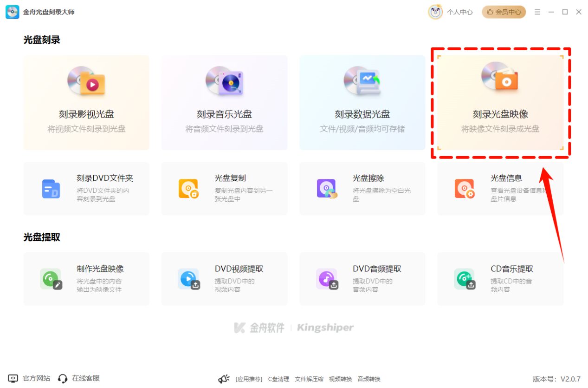Click the version number text V2.0.7
The height and width of the screenshot is (388, 588).
(570, 379)
